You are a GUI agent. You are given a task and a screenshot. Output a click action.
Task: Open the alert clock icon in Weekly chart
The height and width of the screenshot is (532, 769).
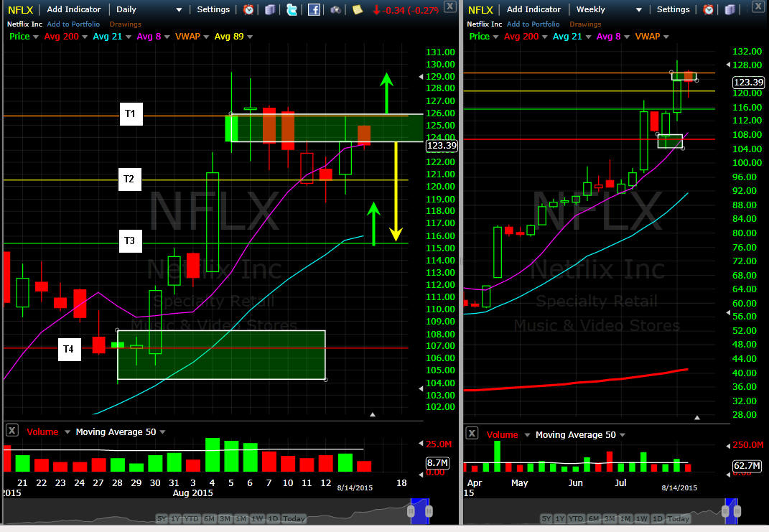(708, 9)
